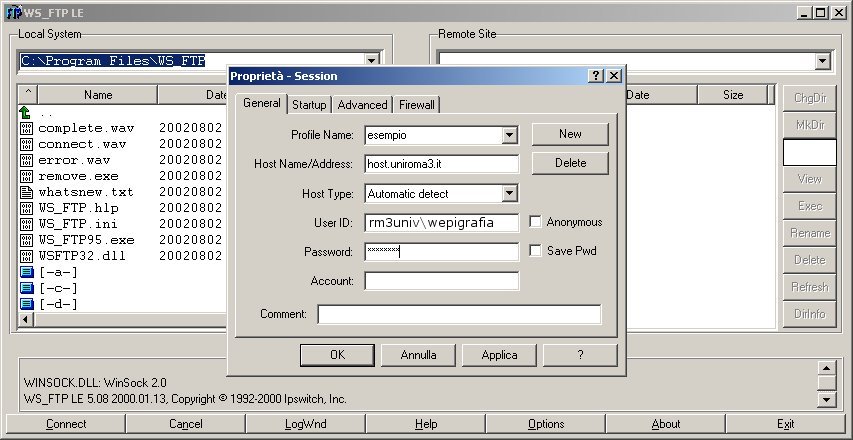Click the [-a-] drive icon

pyautogui.click(x=27, y=272)
